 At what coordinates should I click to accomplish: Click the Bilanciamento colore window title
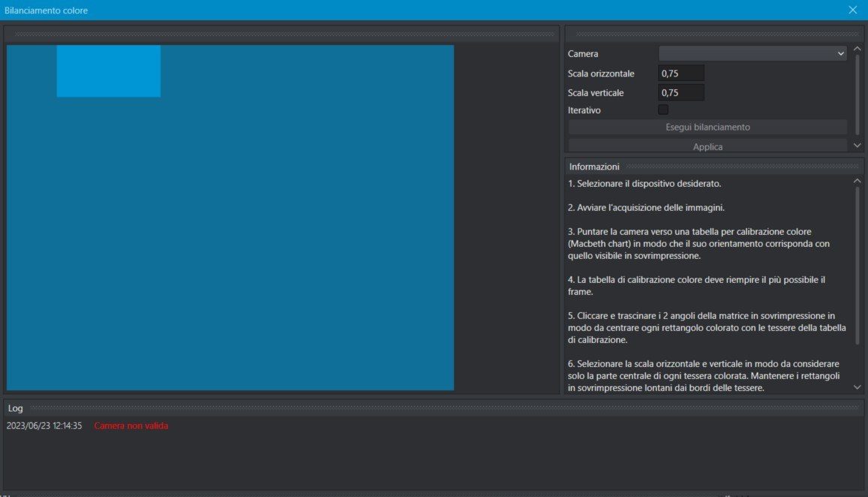46,10
